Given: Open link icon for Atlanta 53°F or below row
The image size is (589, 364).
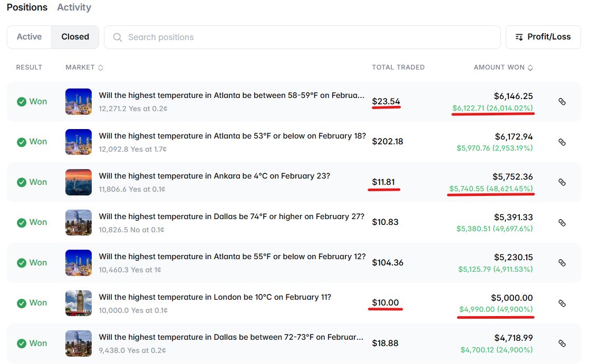Looking at the screenshot, I should pos(562,142).
